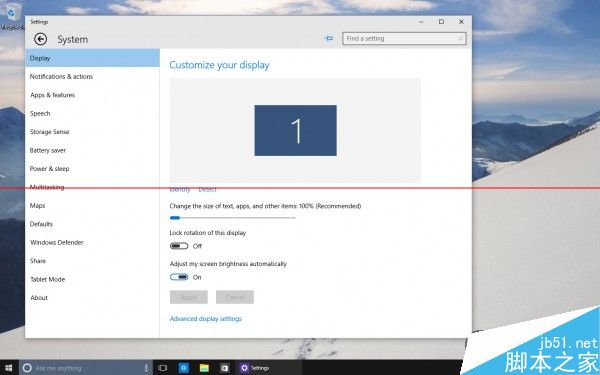
Task: Toggle Lock rotation of this display switch
Action: click(x=179, y=246)
